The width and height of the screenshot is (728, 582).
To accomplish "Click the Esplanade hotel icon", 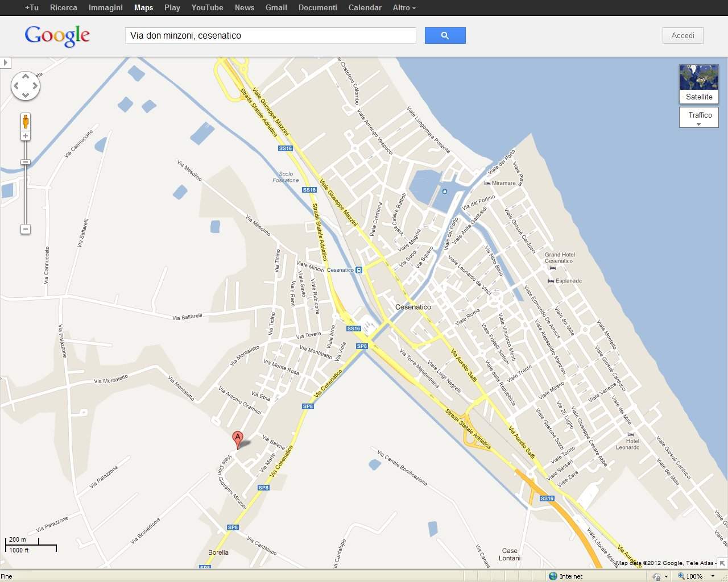I will click(551, 281).
